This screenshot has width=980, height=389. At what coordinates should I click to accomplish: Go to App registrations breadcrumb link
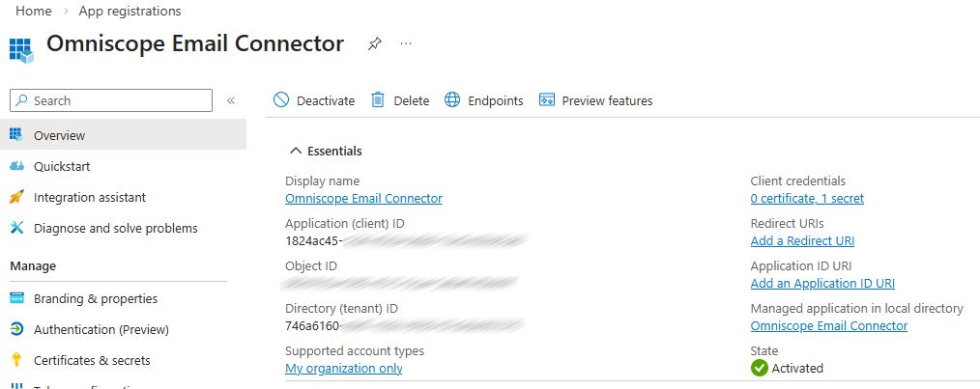click(130, 12)
